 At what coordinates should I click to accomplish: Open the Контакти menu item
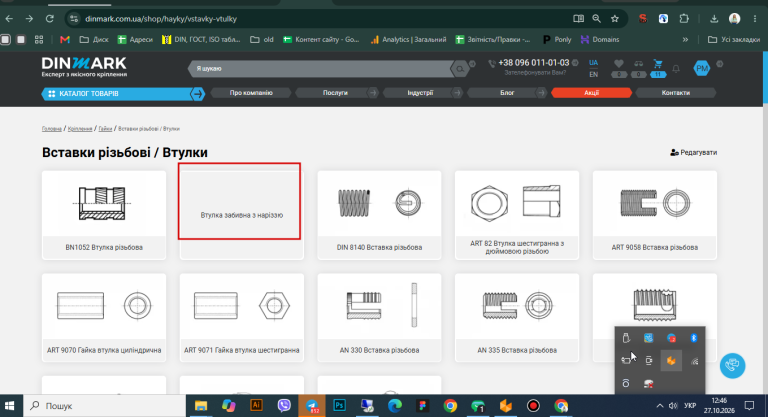(675, 93)
